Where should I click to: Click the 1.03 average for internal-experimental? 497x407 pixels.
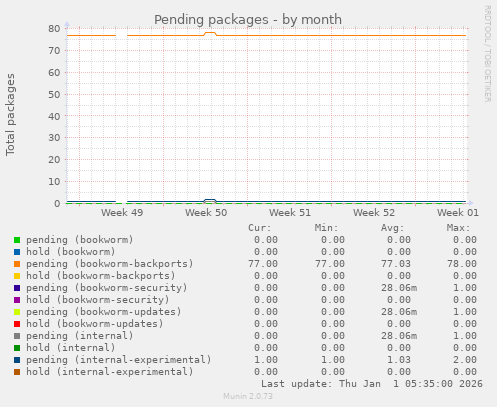pyautogui.click(x=399, y=360)
